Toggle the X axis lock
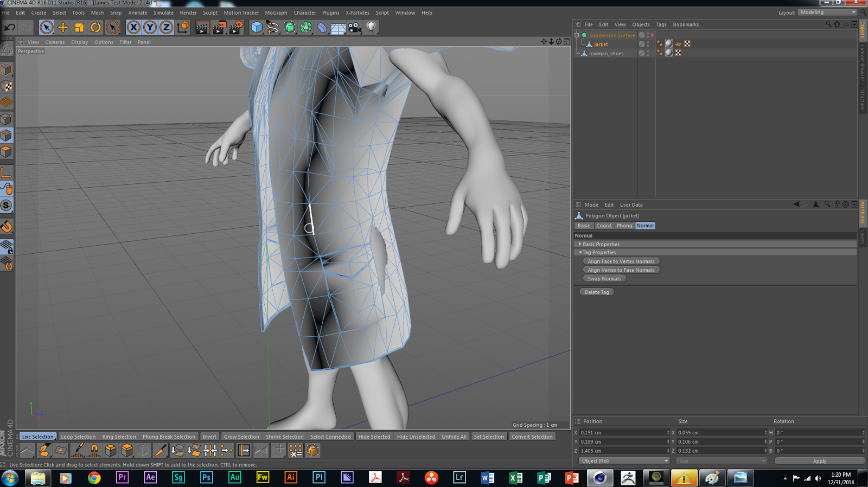 133,27
